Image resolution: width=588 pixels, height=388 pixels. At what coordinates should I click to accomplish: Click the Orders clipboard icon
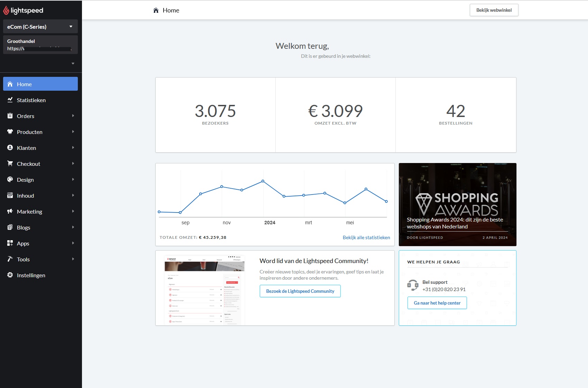tap(10, 116)
